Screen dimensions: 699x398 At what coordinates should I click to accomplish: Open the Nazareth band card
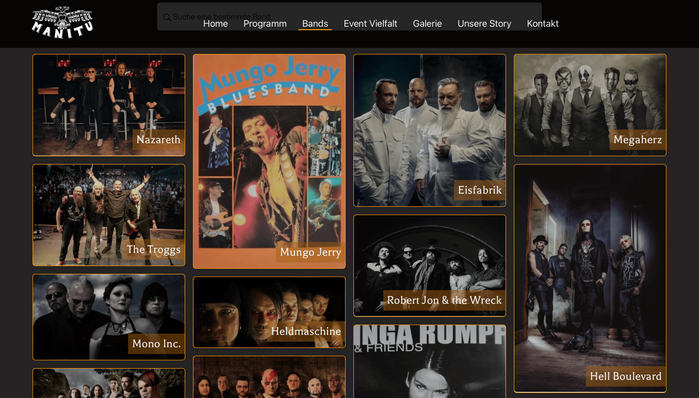click(109, 105)
